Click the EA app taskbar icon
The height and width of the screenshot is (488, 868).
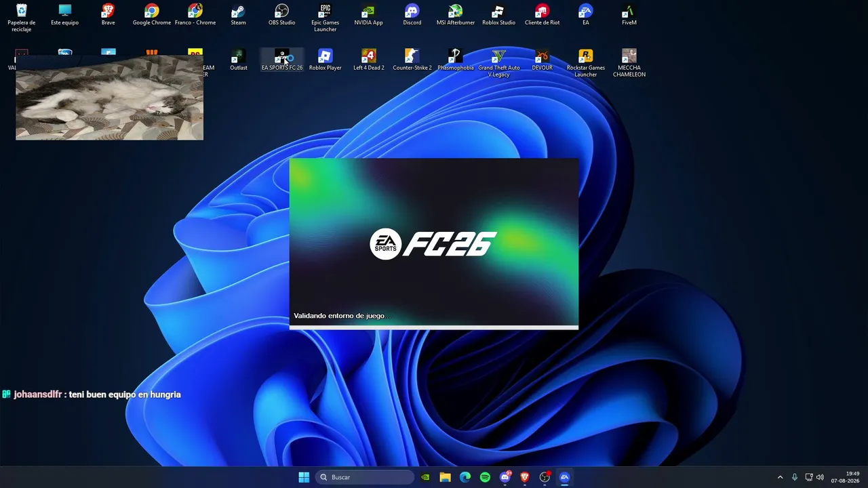pos(564,477)
